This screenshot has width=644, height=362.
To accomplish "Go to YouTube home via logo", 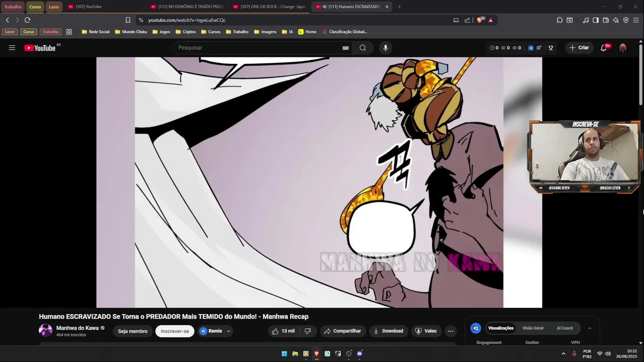I will [x=40, y=48].
